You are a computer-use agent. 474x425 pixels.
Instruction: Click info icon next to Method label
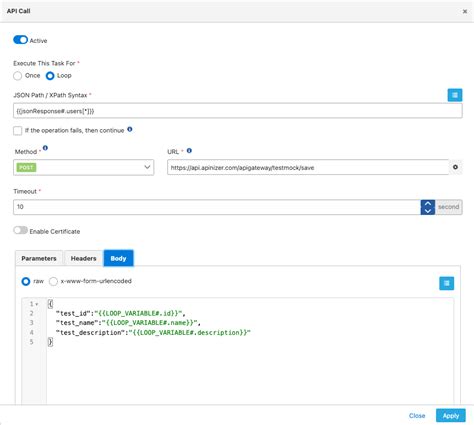click(x=45, y=148)
